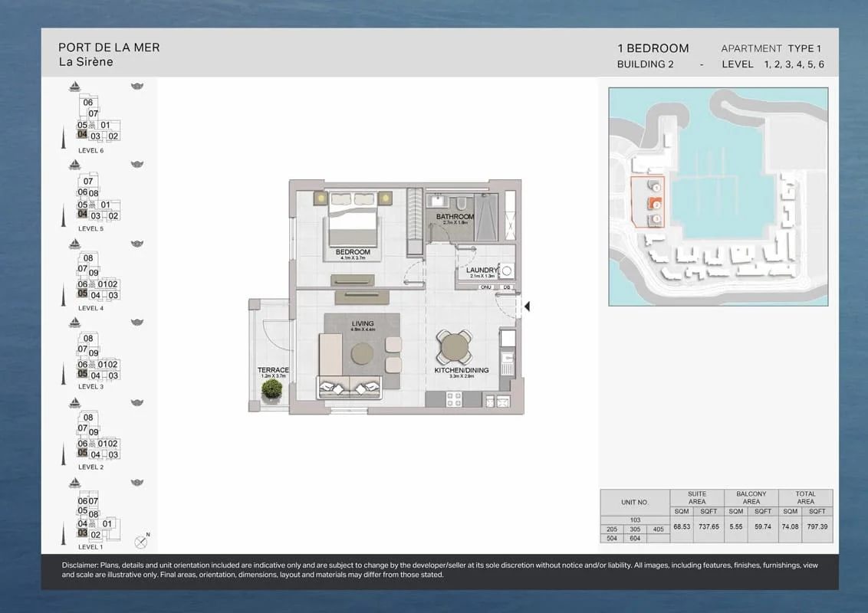Click the 405 cell in the unit table
The width and height of the screenshot is (868, 613).
point(658,529)
